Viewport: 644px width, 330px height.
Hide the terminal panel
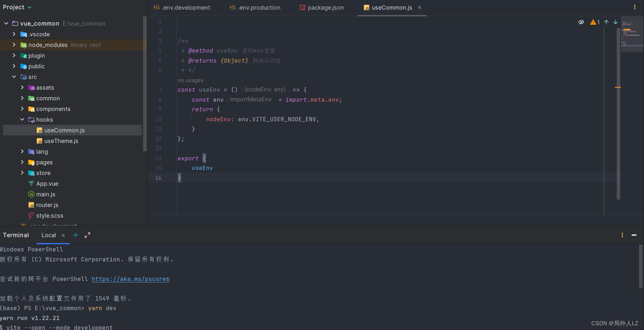[x=634, y=235]
